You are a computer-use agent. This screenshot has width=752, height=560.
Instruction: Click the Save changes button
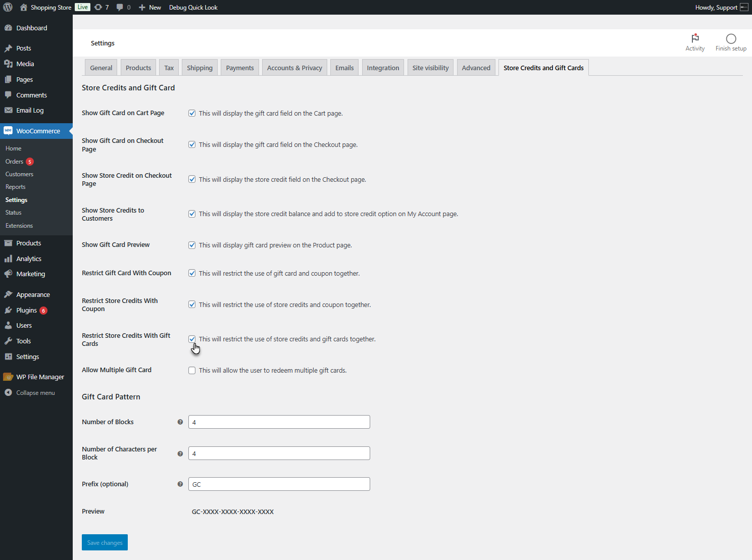coord(105,542)
